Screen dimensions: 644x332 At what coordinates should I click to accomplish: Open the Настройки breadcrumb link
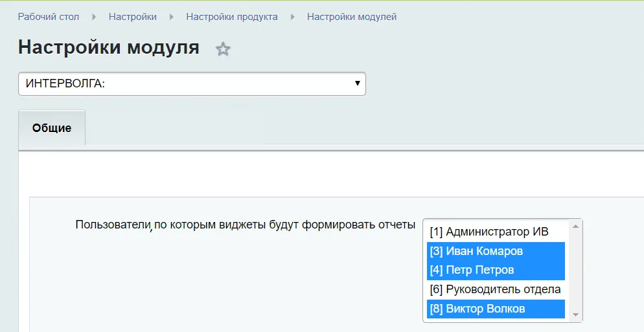coord(133,17)
